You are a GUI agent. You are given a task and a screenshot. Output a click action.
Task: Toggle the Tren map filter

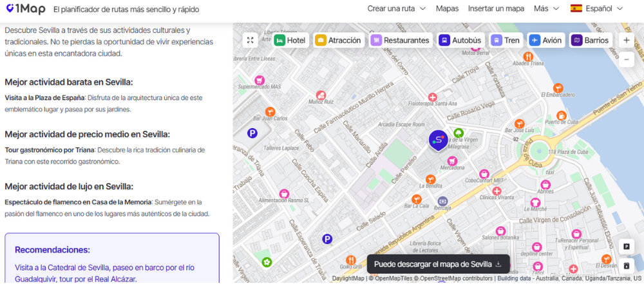506,41
